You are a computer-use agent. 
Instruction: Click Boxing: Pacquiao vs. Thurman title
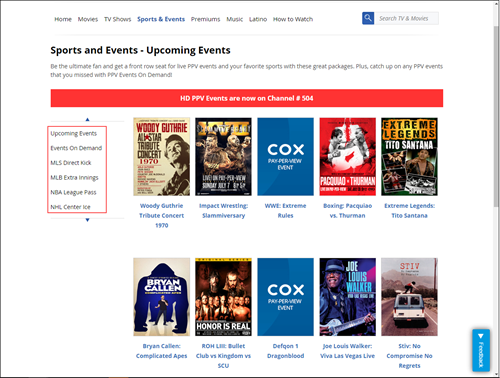click(x=347, y=211)
